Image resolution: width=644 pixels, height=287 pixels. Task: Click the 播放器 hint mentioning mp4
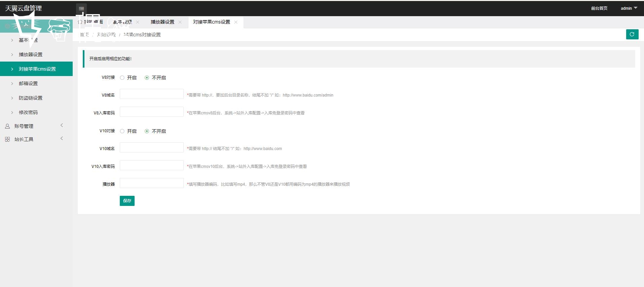point(269,184)
